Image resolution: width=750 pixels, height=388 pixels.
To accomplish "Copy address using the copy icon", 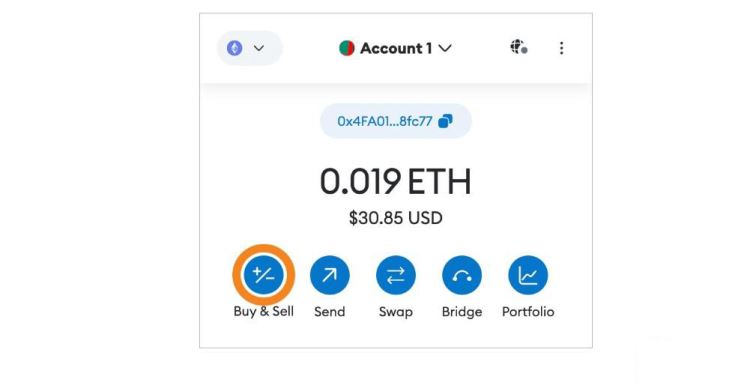I will (x=445, y=121).
